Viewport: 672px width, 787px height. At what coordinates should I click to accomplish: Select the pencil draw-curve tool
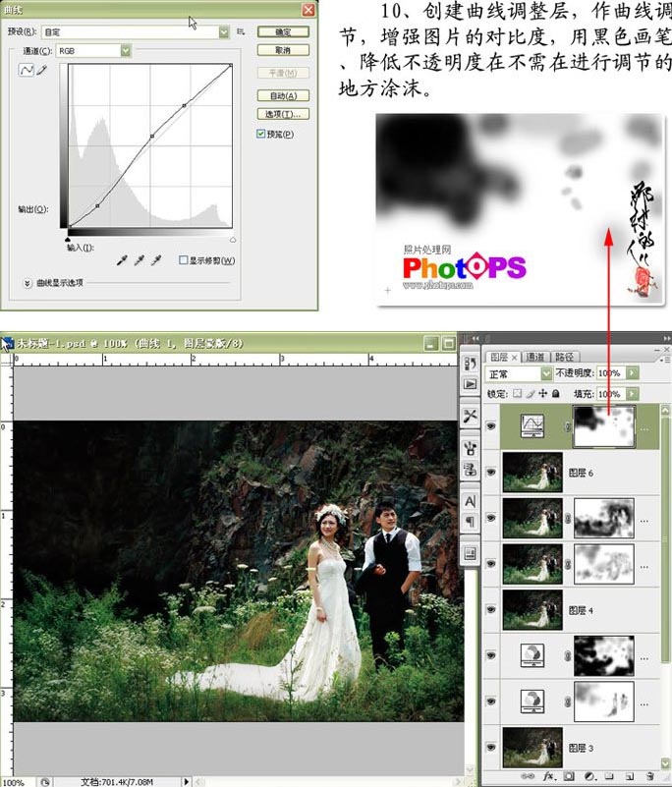tap(42, 70)
